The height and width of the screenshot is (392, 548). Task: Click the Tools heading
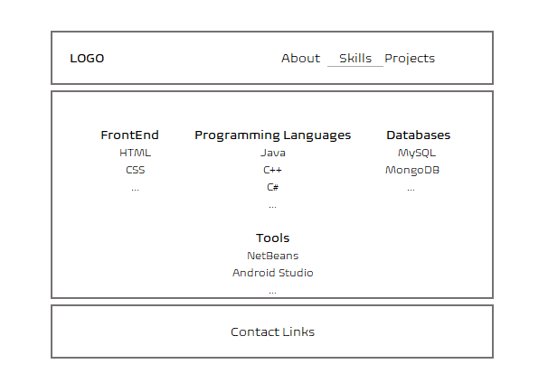click(272, 238)
